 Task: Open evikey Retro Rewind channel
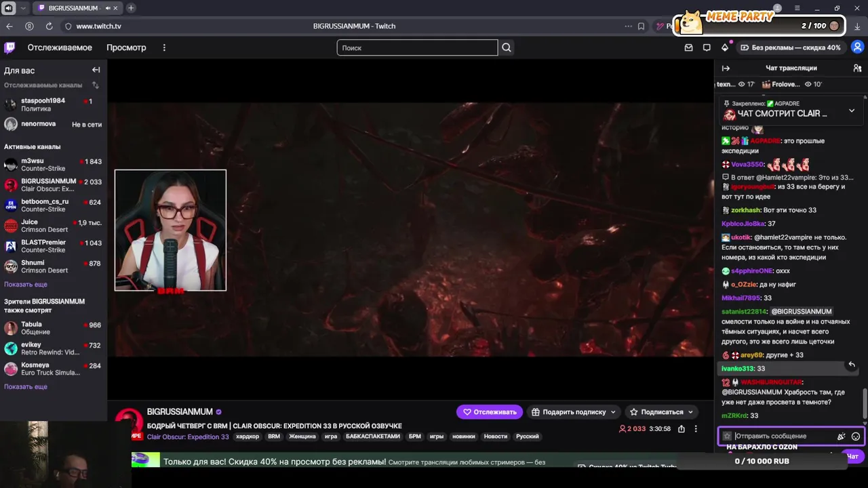click(54, 348)
